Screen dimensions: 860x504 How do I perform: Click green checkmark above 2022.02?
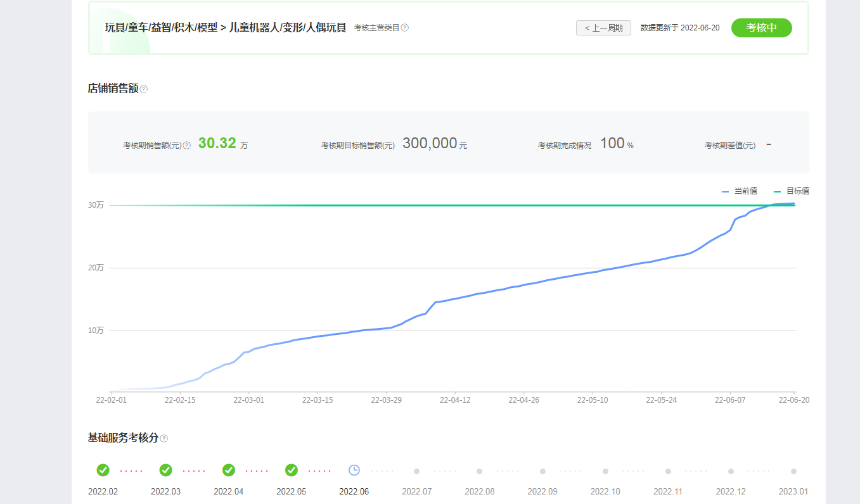tap(103, 470)
